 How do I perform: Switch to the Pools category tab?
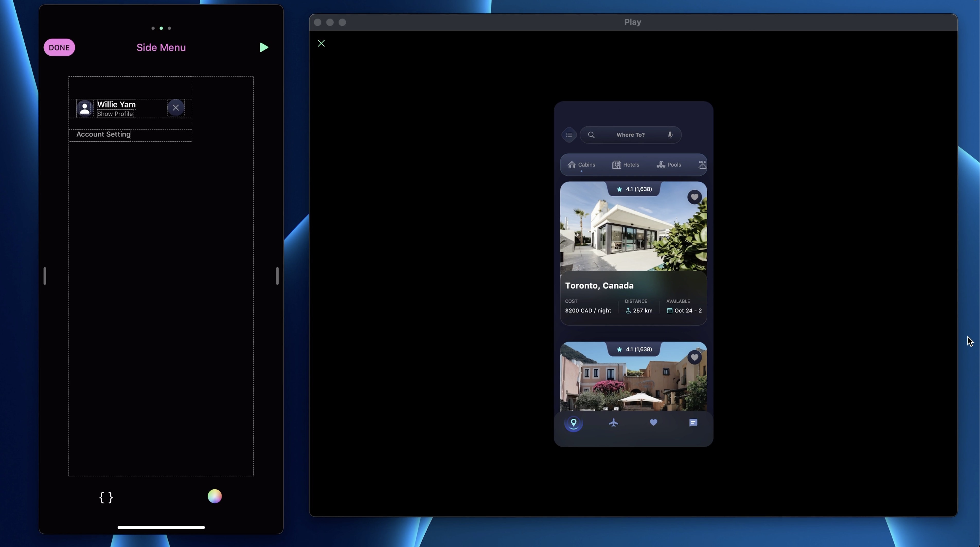tap(669, 165)
